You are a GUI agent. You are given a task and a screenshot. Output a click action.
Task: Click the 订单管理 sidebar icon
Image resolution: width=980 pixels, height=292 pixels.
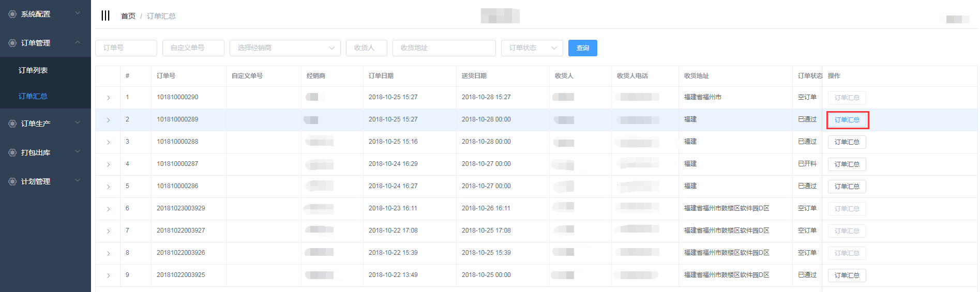coord(12,43)
